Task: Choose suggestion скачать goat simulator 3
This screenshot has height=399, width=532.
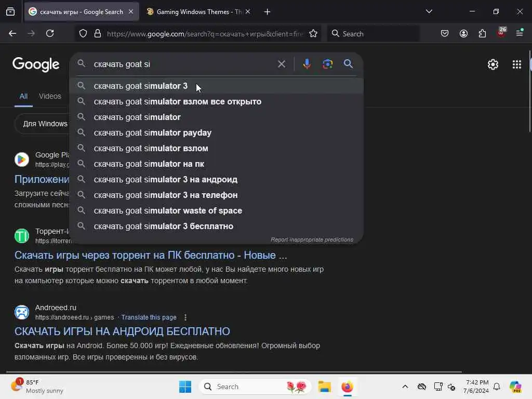Action: (216, 86)
